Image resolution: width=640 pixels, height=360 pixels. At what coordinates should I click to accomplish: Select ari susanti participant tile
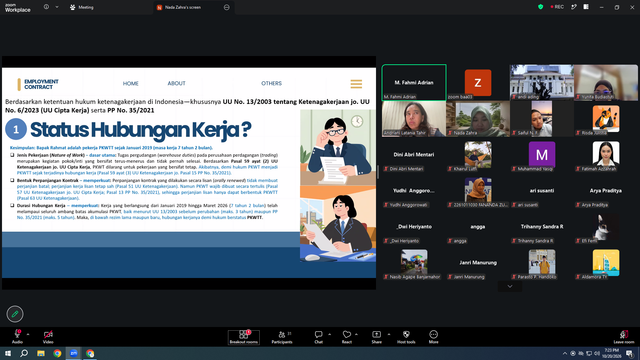tap(542, 191)
